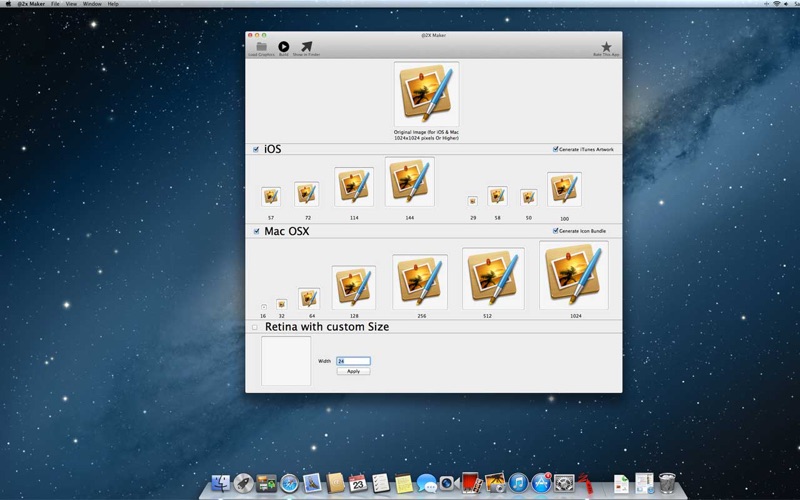The height and width of the screenshot is (500, 800).
Task: Open the Window menu
Action: pos(92,4)
